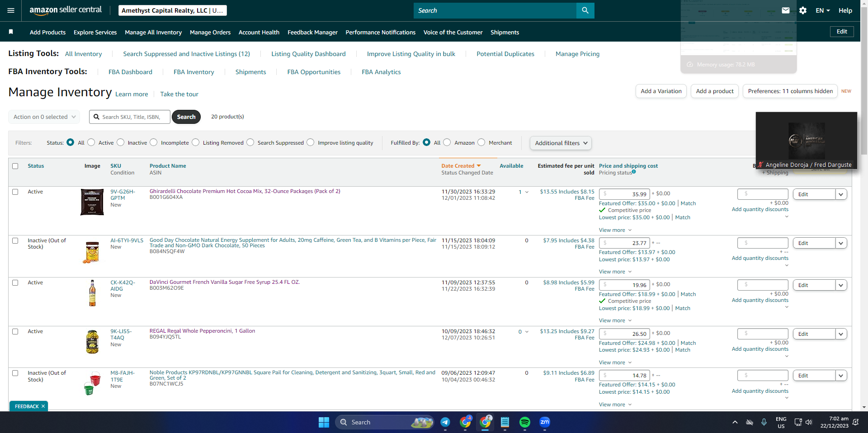Screen dimensions: 868x433
Task: Click the Search SKU, Title, ISBN field
Action: 130,117
